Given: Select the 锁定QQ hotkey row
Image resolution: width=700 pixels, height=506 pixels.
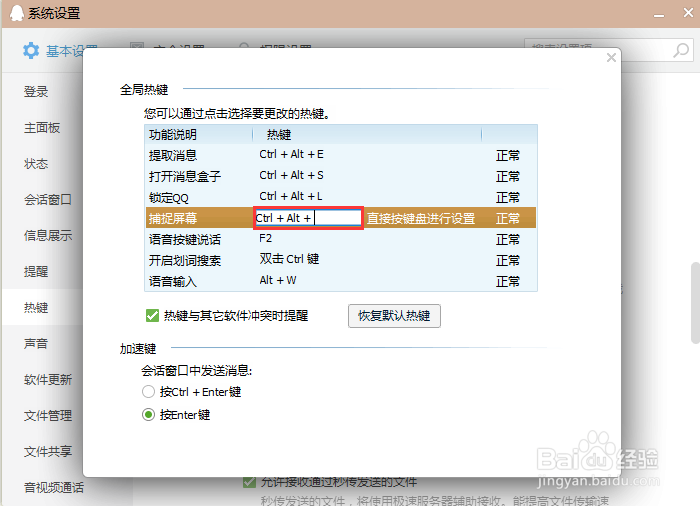Looking at the screenshot, I should (x=341, y=197).
